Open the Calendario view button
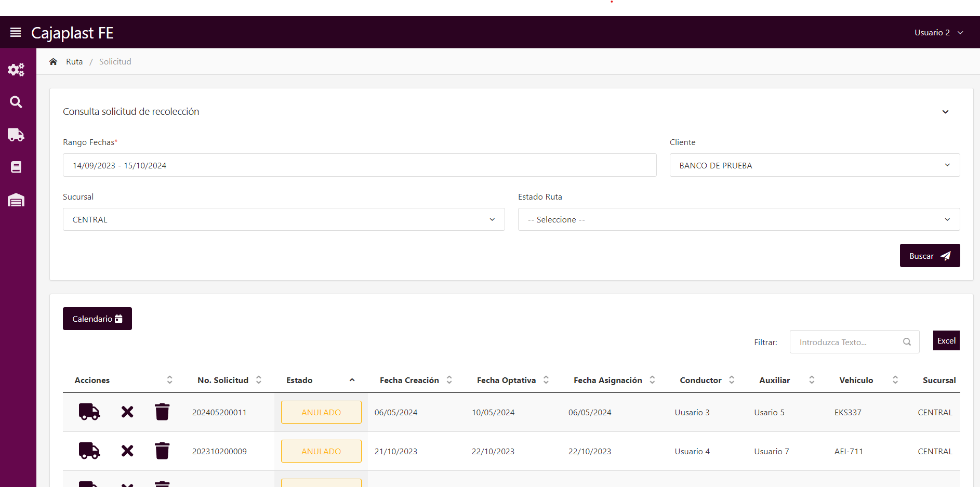Image resolution: width=980 pixels, height=487 pixels. click(97, 319)
